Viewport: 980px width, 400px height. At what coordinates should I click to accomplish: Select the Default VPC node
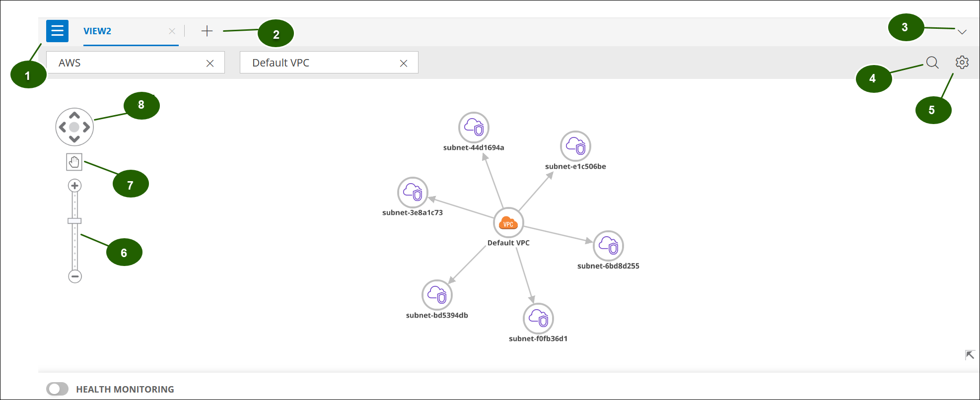pos(508,223)
